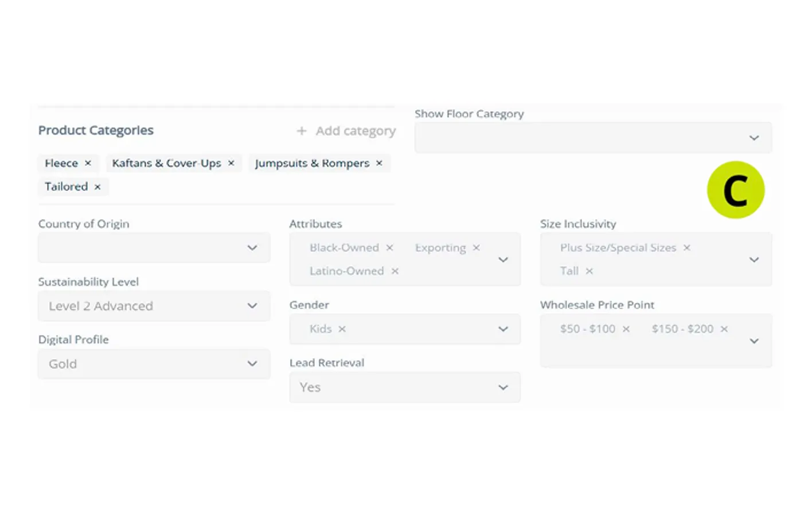812x514 pixels.
Task: Remove Plus Size/Special Sizes tag
Action: point(686,248)
